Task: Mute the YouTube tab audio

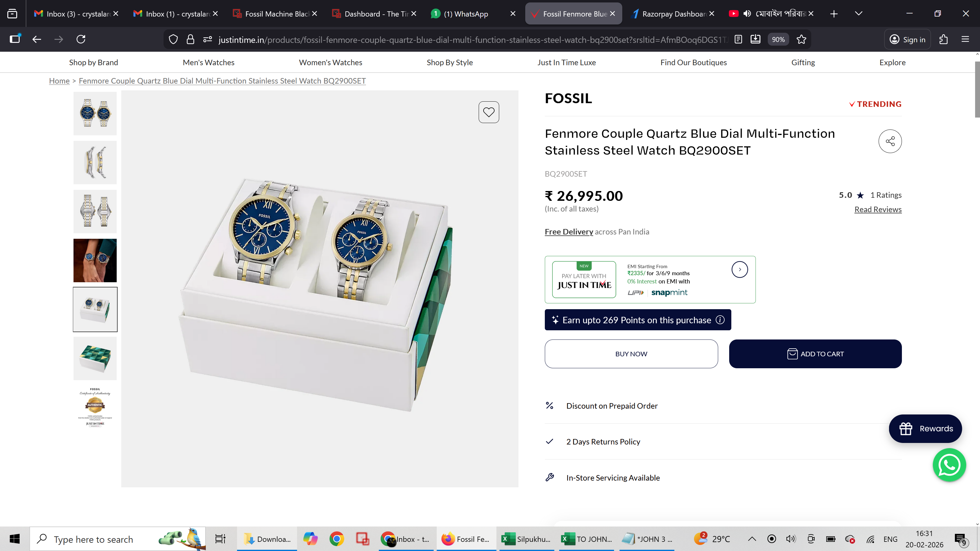Action: 747,14
